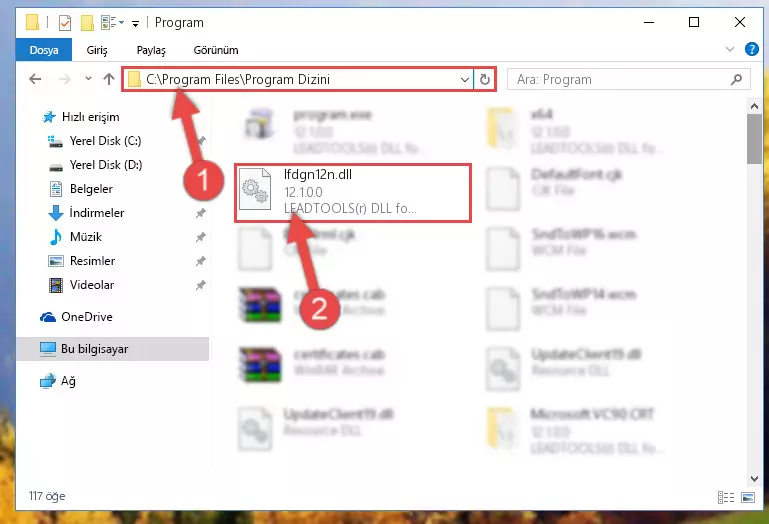769x524 pixels.
Task: Go up one folder level
Action: [x=109, y=79]
